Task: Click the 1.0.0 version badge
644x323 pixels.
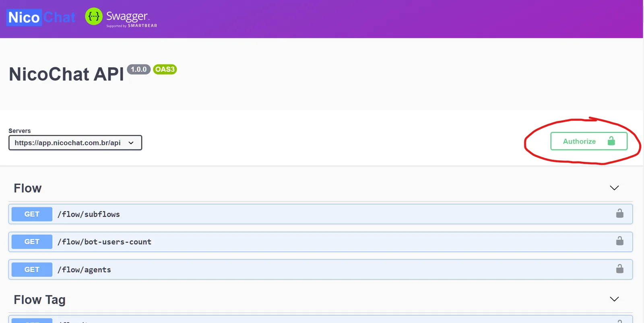Action: tap(139, 69)
